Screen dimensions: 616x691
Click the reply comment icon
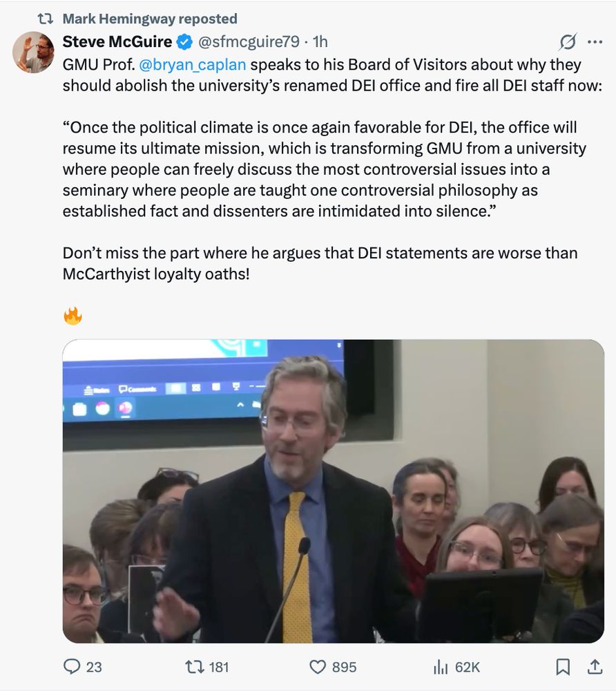point(72,666)
